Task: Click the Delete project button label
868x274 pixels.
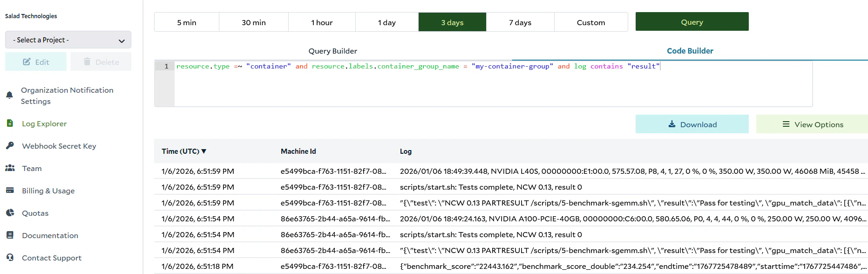Action: [x=107, y=62]
